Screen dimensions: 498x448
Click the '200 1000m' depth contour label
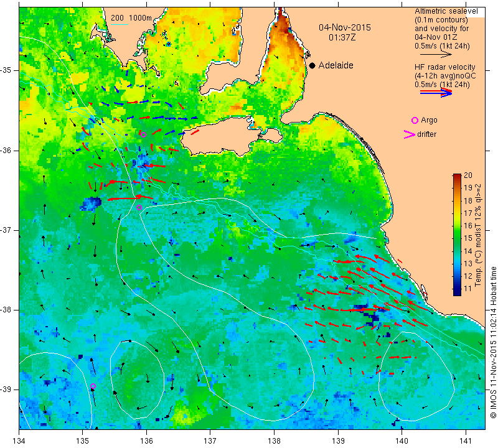tap(131, 18)
